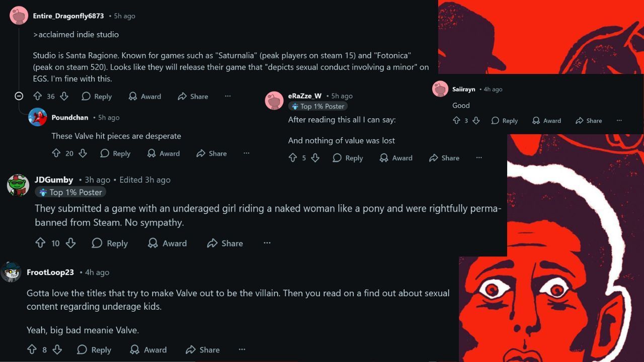
Task: Give an award to JDGumby's comment
Action: 167,243
